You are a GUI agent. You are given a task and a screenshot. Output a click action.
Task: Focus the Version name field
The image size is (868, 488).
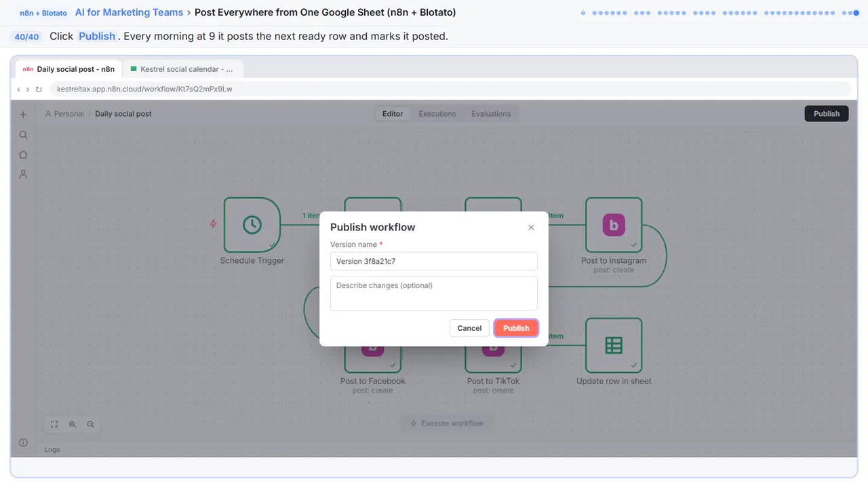click(x=434, y=261)
